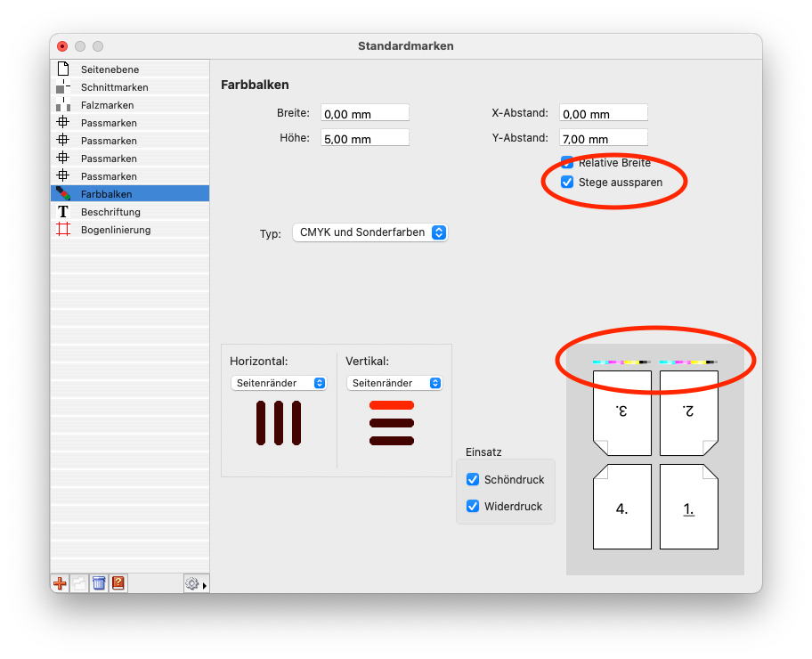812x659 pixels.
Task: Toggle the Schöndruck checkbox
Action: click(473, 479)
